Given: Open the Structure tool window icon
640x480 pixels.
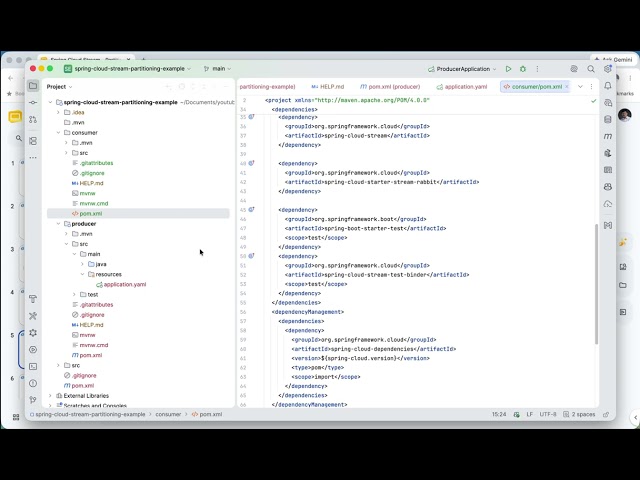Looking at the screenshot, I should tap(33, 141).
